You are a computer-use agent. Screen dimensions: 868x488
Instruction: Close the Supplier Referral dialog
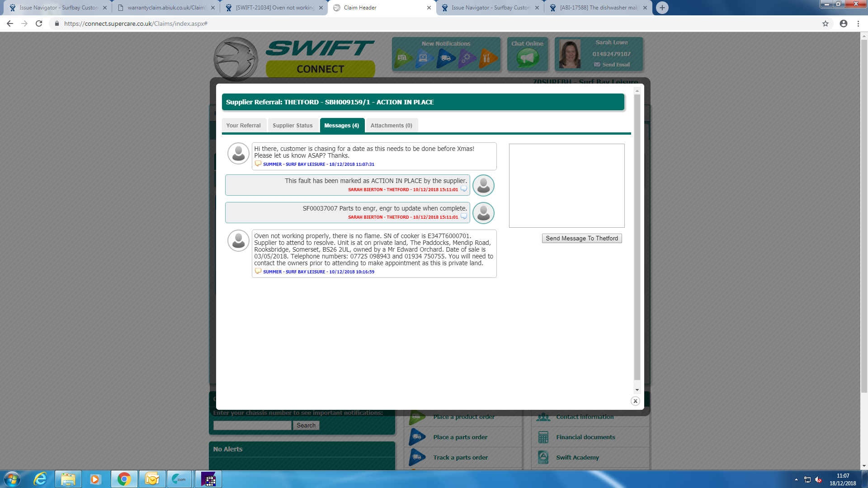(635, 401)
